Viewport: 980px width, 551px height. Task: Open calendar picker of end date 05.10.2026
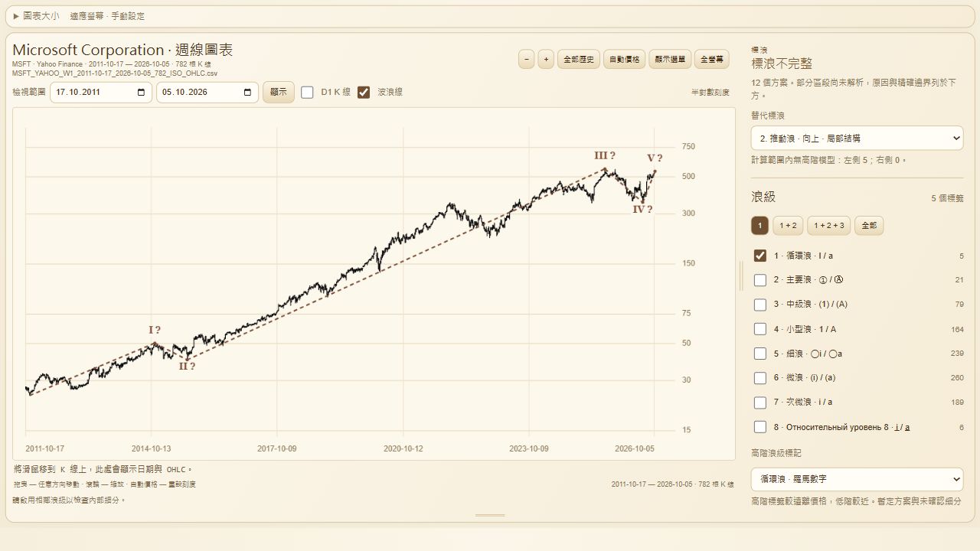247,93
